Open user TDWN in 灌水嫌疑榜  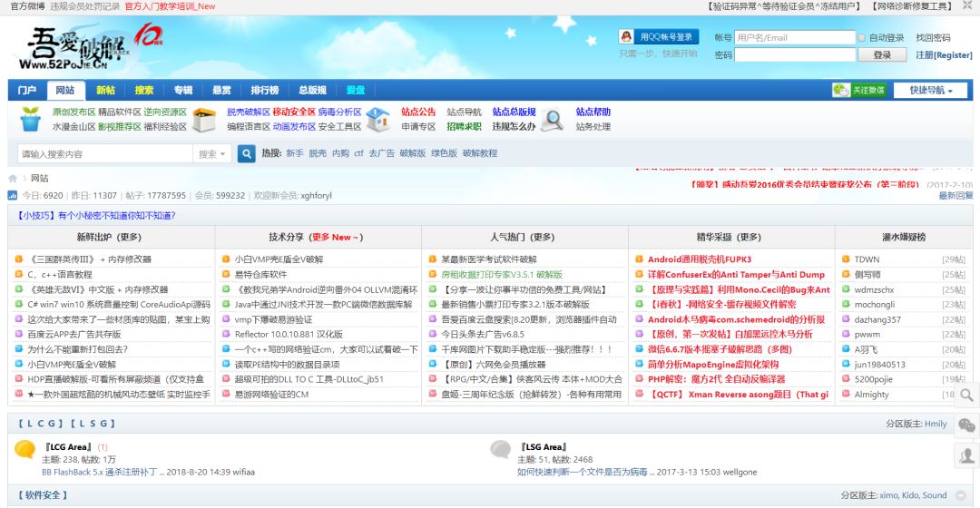[867, 259]
